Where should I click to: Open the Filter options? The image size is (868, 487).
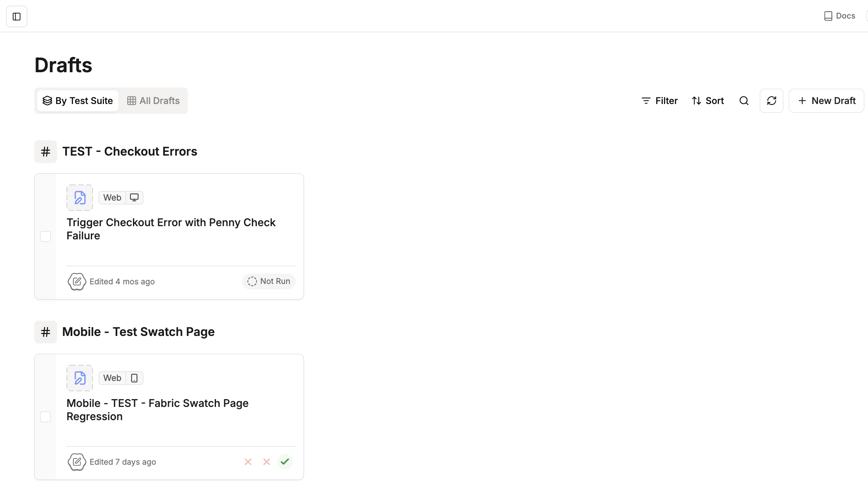(x=659, y=101)
